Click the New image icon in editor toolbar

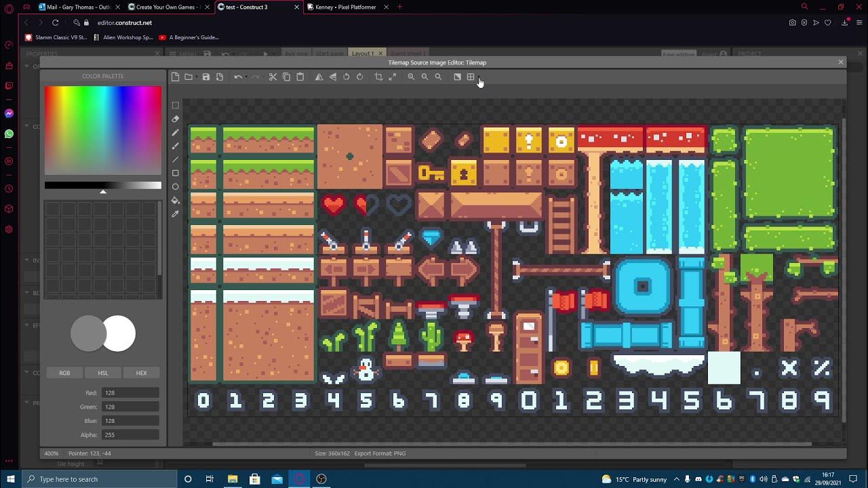175,77
